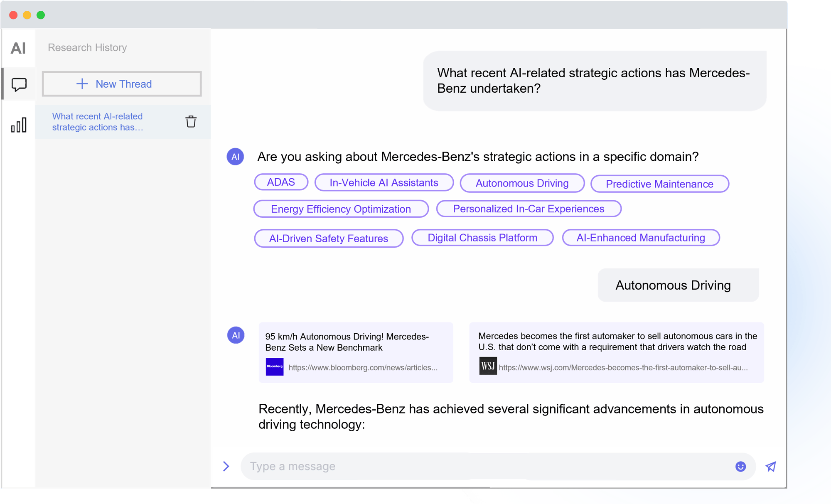831x504 pixels.
Task: Select the ADAS topic chip
Action: tap(281, 182)
